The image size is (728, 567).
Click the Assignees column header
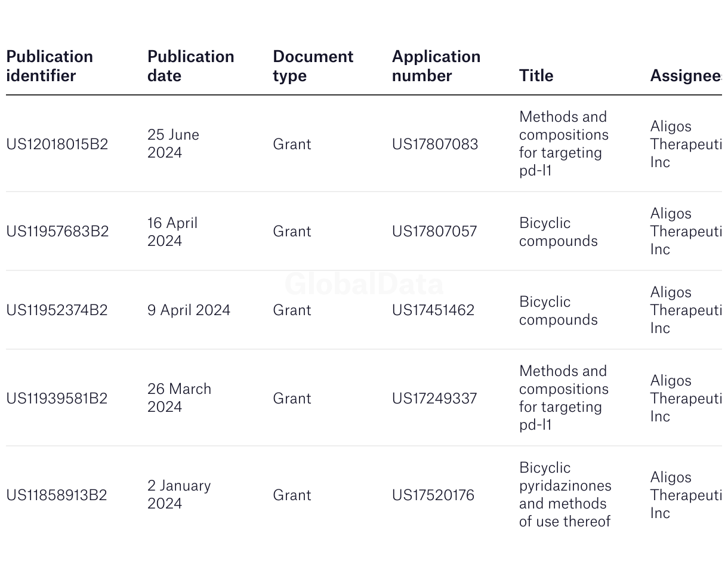click(x=686, y=76)
